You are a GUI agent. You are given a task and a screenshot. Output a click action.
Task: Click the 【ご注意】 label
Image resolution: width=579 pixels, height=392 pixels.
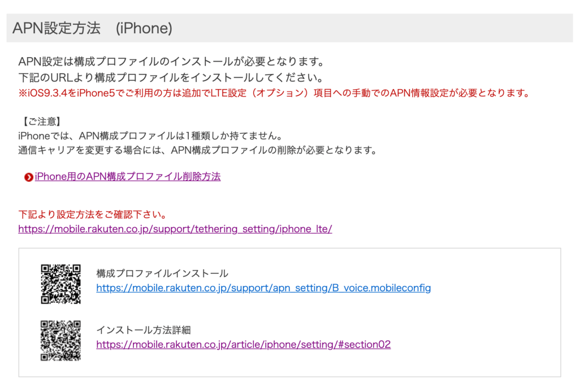[41, 121]
